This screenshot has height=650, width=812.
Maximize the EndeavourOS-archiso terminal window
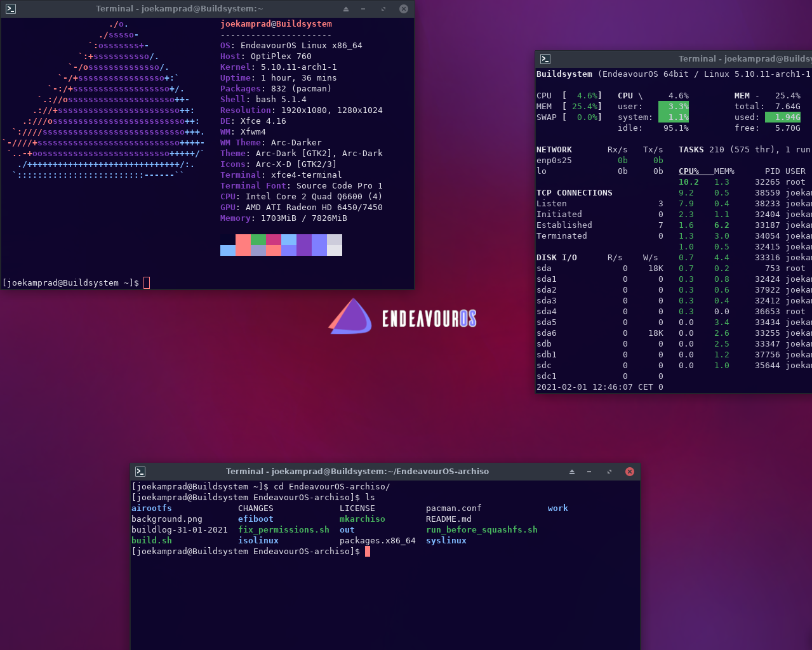click(x=609, y=472)
